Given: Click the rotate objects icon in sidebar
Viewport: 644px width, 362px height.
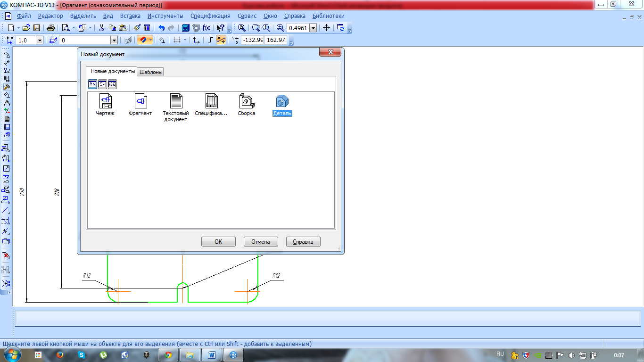Looking at the screenshot, I should tap(6, 158).
